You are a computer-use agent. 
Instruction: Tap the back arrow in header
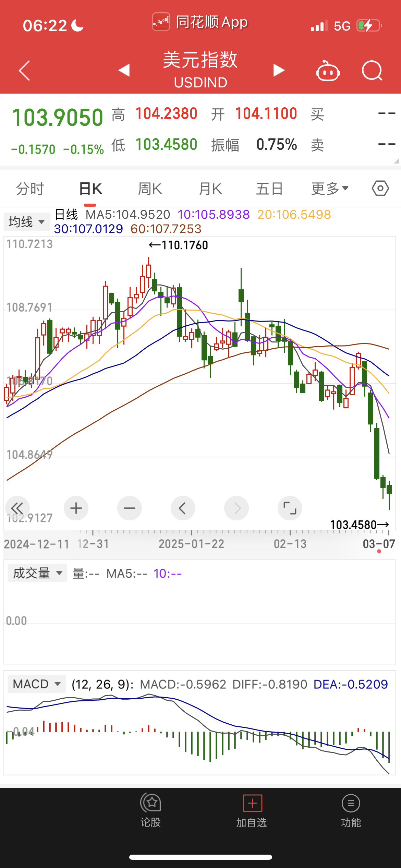point(25,71)
